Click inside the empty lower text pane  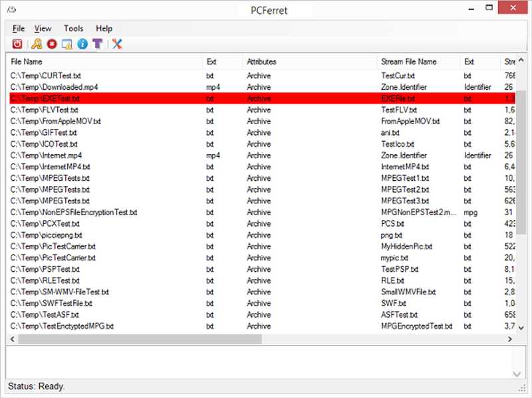click(259, 362)
